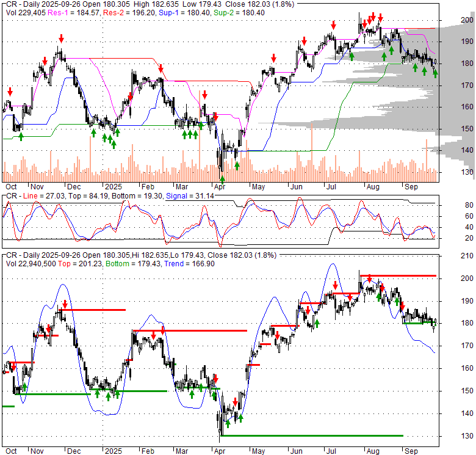The width and height of the screenshot is (476, 455).
Task: Select Feb on the bottom chart time axis
Action: pos(148,451)
